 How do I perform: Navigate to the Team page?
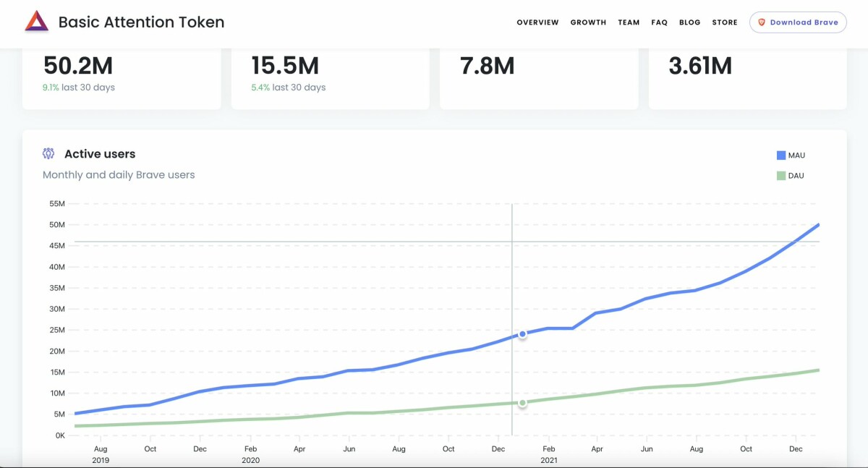(x=629, y=22)
